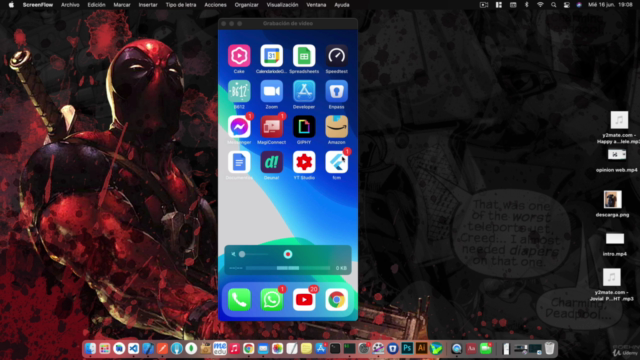Open Google Chrome from the Dock

pyautogui.click(x=249, y=349)
